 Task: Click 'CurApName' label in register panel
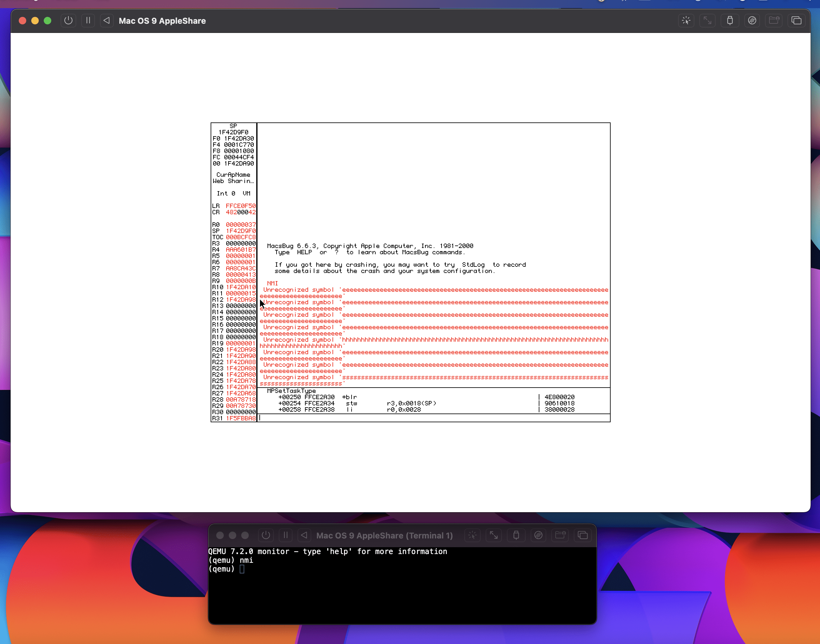click(233, 175)
